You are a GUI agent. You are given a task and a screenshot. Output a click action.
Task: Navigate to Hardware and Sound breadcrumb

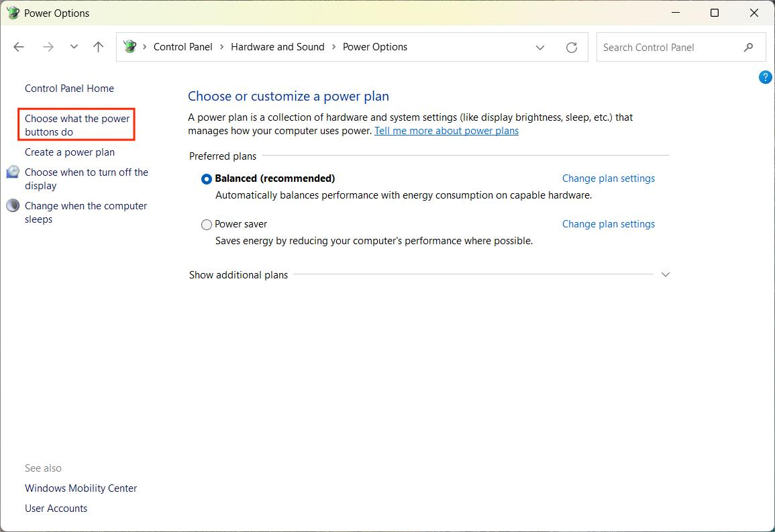click(x=277, y=46)
